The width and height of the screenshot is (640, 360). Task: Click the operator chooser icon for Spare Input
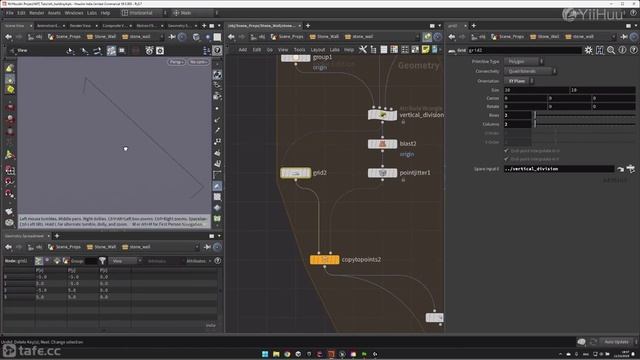tap(631, 169)
